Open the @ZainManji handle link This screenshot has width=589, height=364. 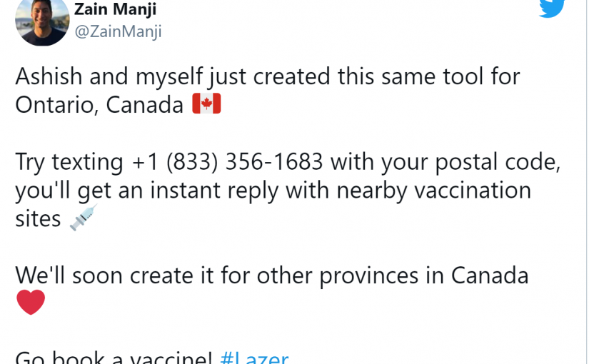pos(118,32)
